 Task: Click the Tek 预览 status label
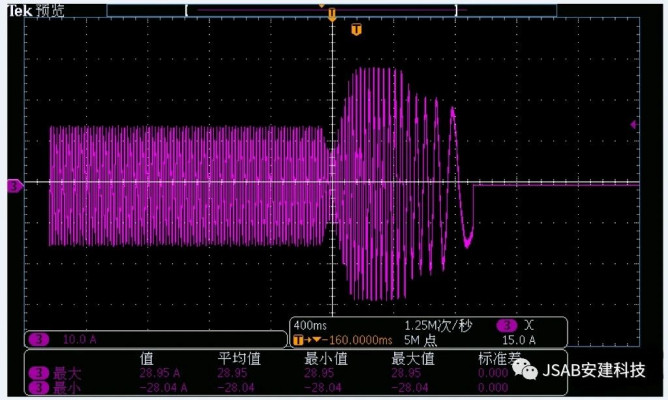pos(36,8)
